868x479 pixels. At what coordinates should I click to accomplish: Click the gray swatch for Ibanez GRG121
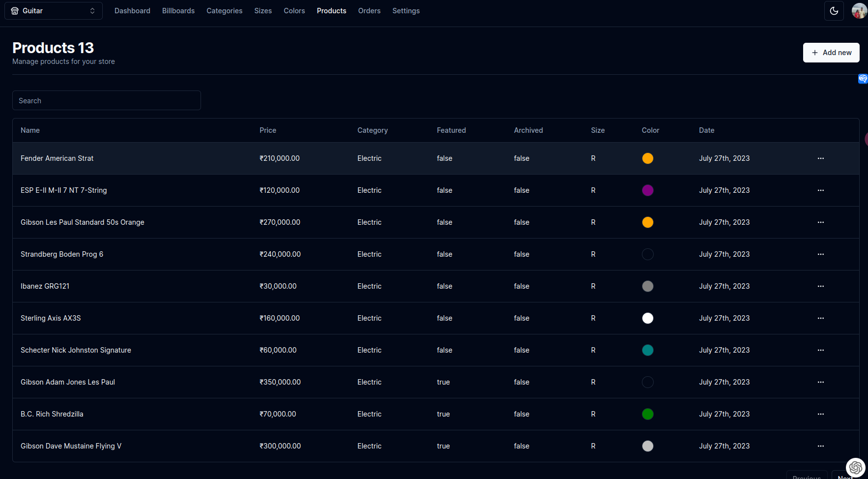pyautogui.click(x=648, y=286)
